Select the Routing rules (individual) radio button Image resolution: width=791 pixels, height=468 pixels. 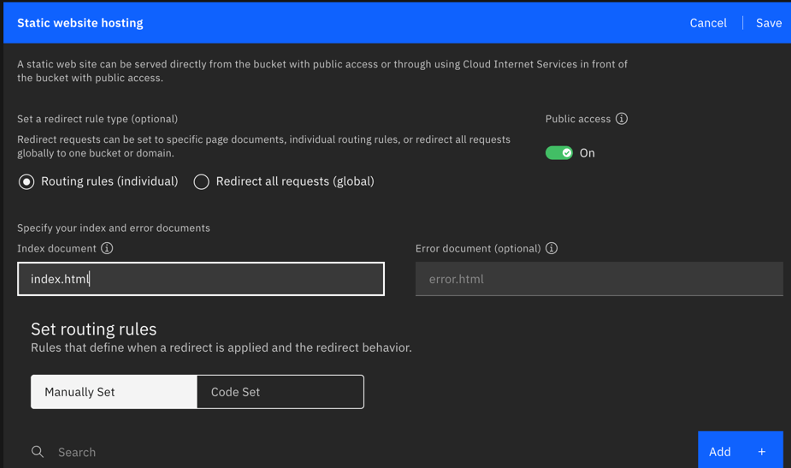(x=27, y=182)
